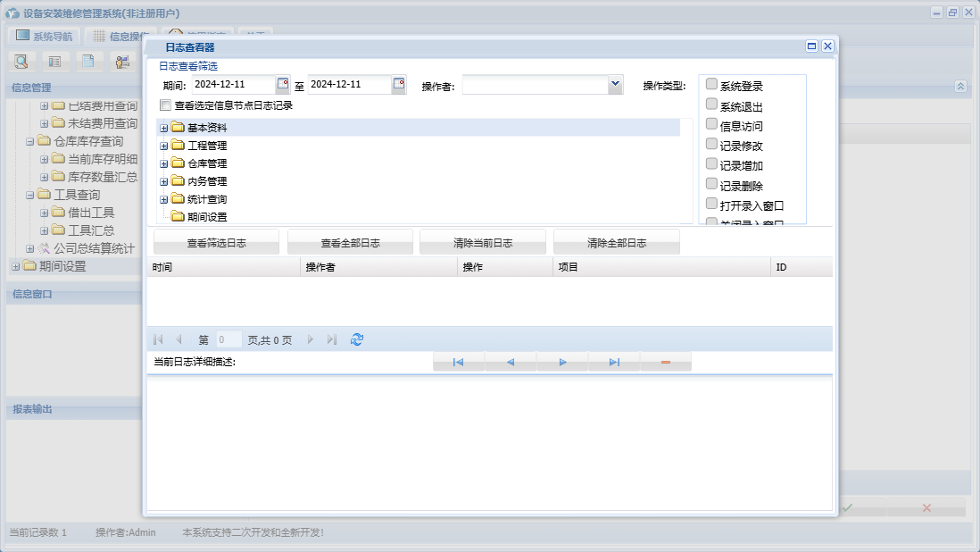Select 未结费用查询 in the sidebar tree
The height and width of the screenshot is (552, 980).
[x=103, y=123]
